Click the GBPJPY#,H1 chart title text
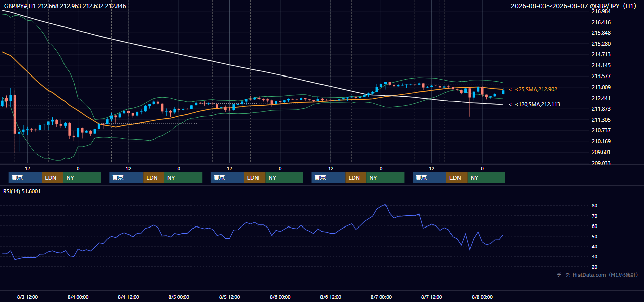The width and height of the screenshot is (644, 302). coord(66,6)
